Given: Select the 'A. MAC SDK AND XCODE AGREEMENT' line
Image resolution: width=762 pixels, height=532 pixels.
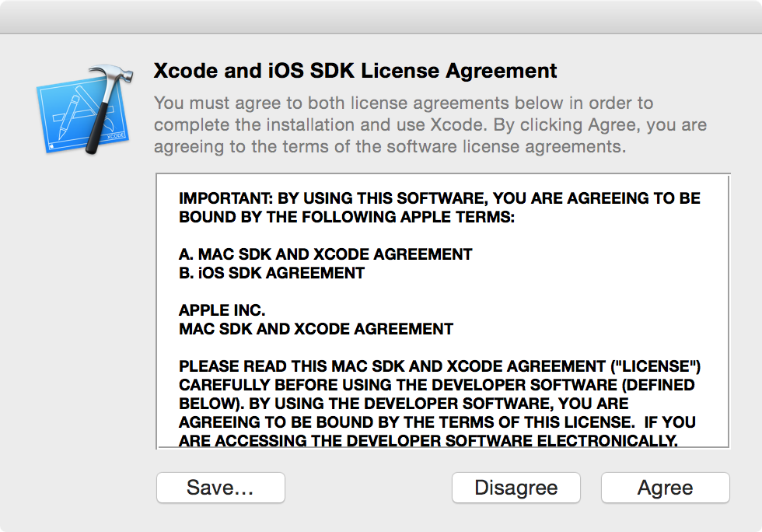Looking at the screenshot, I should [325, 254].
